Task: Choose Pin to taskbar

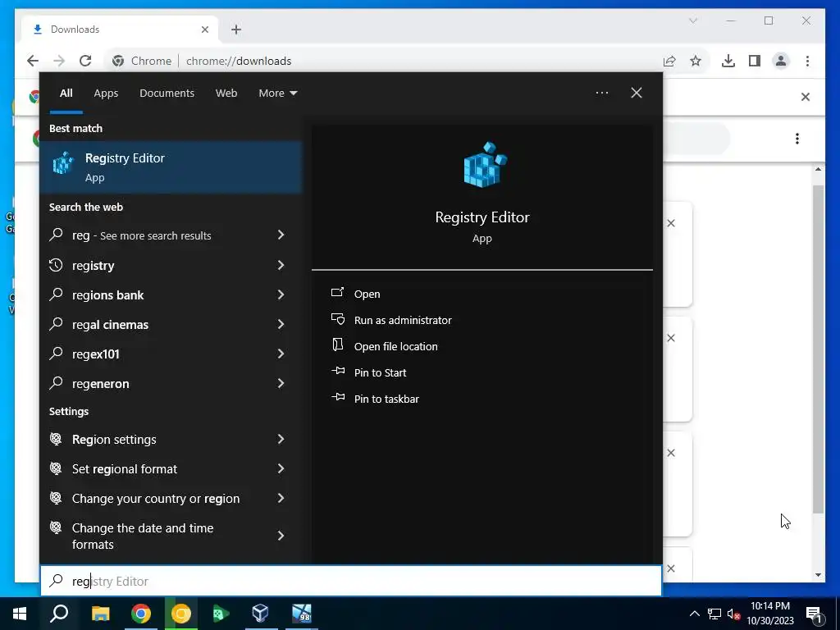Action: pyautogui.click(x=386, y=399)
